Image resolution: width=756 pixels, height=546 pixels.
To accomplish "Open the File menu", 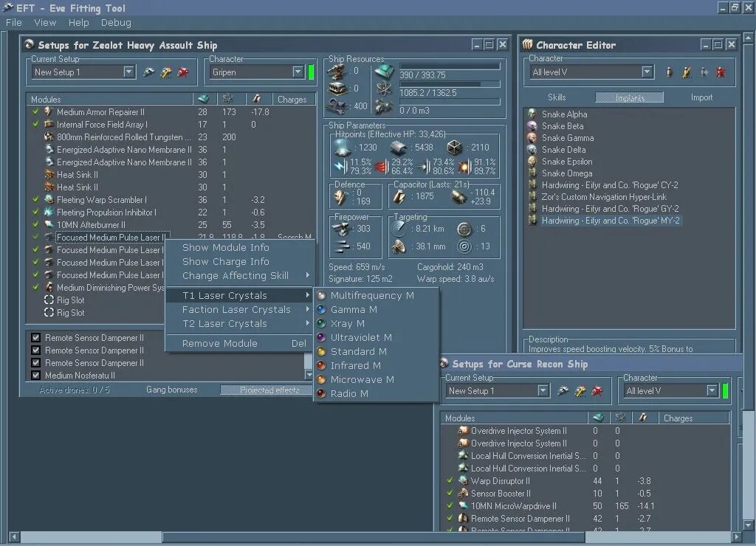I will 14,23.
